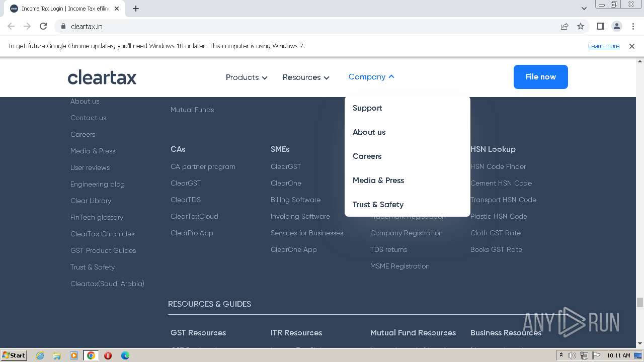Image resolution: width=644 pixels, height=362 pixels.
Task: Select Trust & Safety in Company menu
Action: 378,205
